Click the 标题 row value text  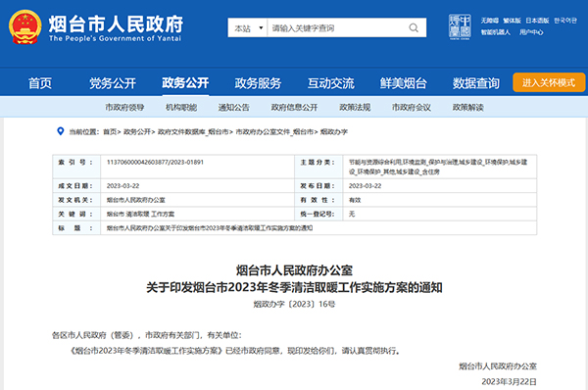click(210, 228)
